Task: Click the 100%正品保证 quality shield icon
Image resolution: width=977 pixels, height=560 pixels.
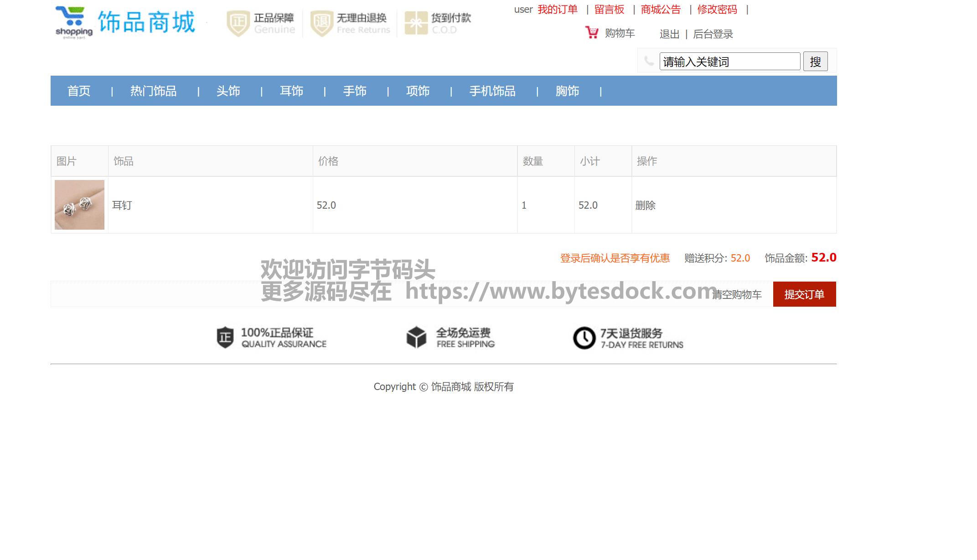Action: [225, 338]
